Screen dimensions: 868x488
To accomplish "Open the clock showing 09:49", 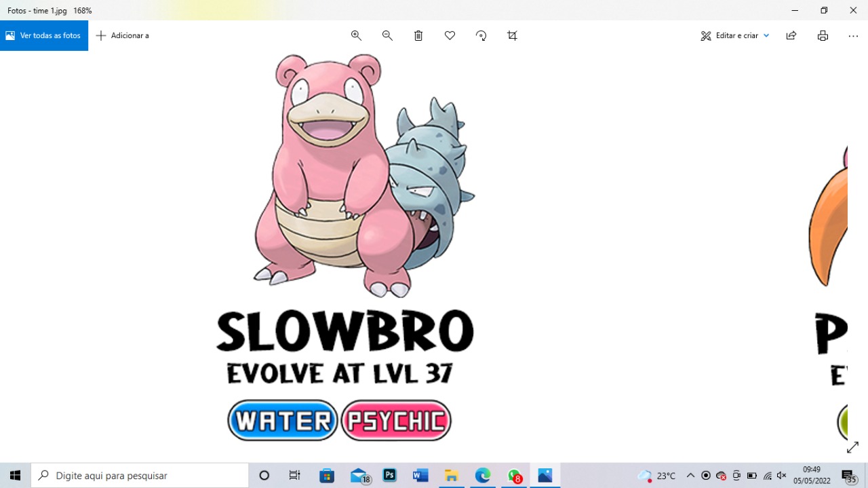I will point(812,475).
